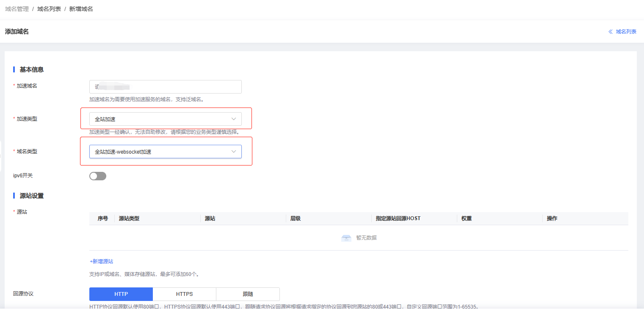Click the chevron arrow in 加速类型 field
This screenshot has width=644, height=309.
pos(234,119)
